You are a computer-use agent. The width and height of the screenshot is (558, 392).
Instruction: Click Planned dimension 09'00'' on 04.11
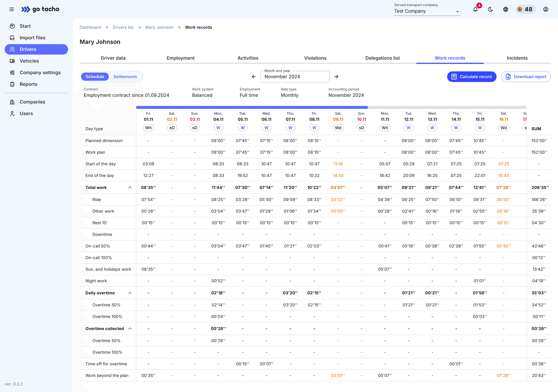pyautogui.click(x=218, y=141)
